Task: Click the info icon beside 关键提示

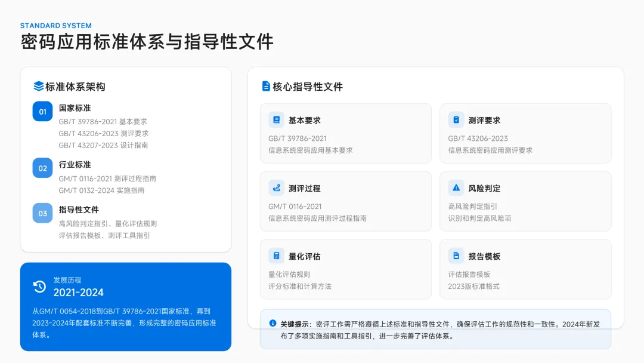Action: (x=273, y=323)
